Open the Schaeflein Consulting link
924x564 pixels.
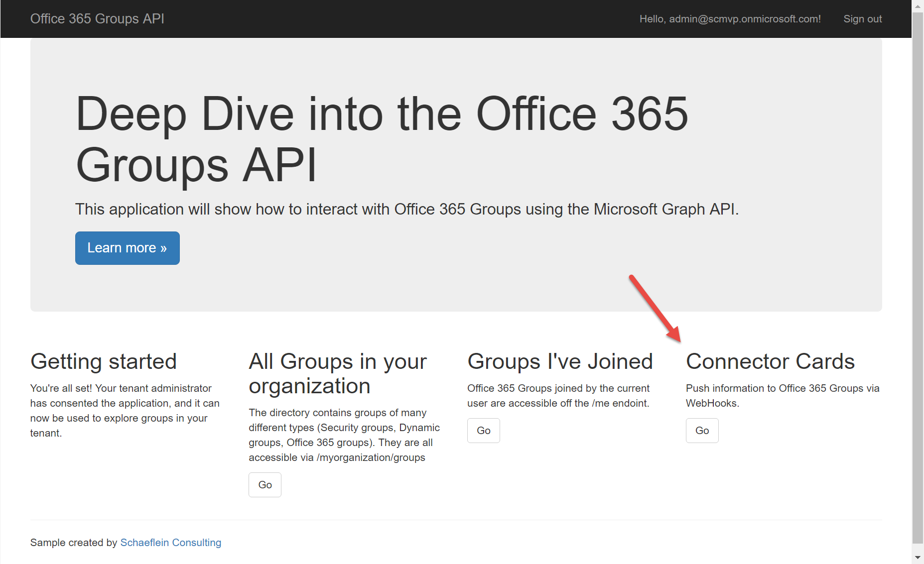pos(171,543)
